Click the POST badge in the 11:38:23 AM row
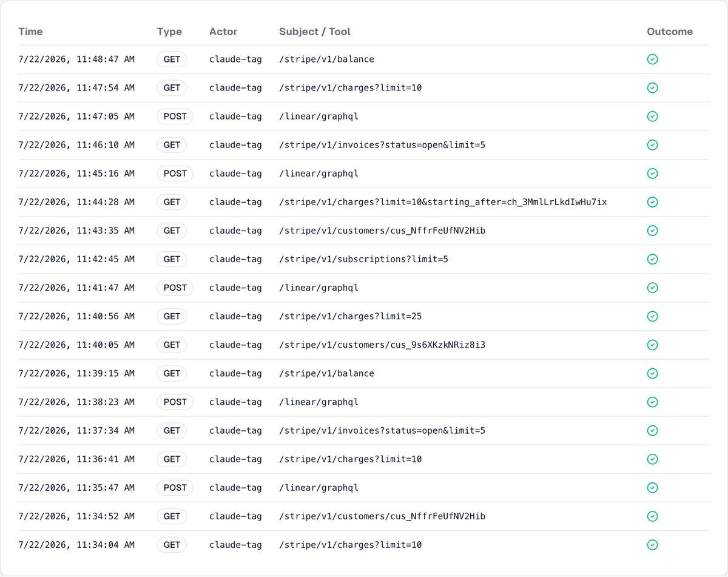 click(175, 402)
